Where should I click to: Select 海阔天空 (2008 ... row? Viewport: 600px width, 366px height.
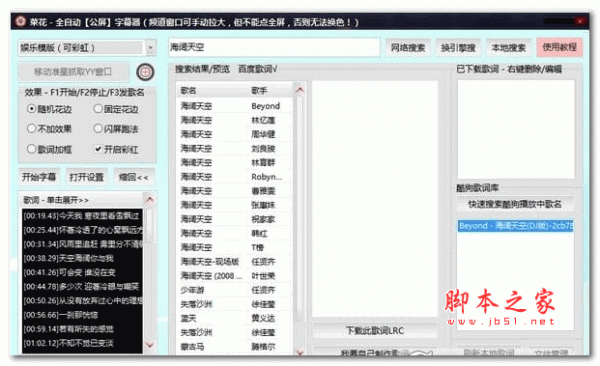(x=234, y=276)
